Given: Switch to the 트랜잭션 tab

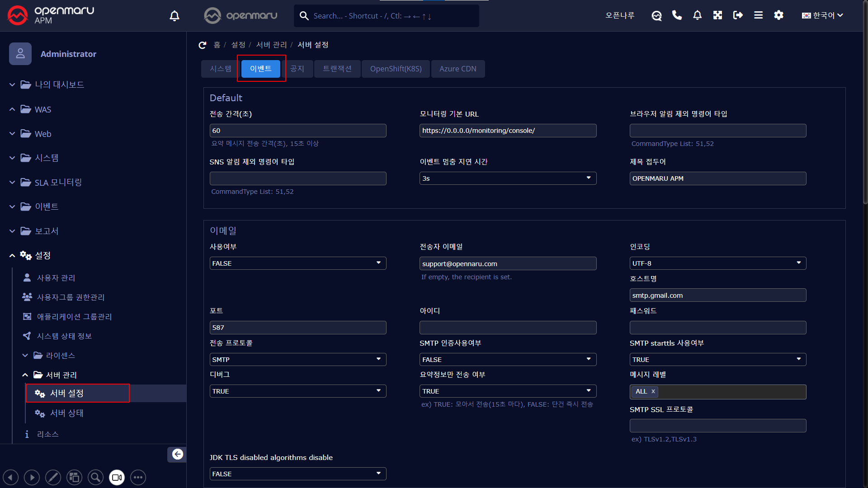Looking at the screenshot, I should click(337, 69).
